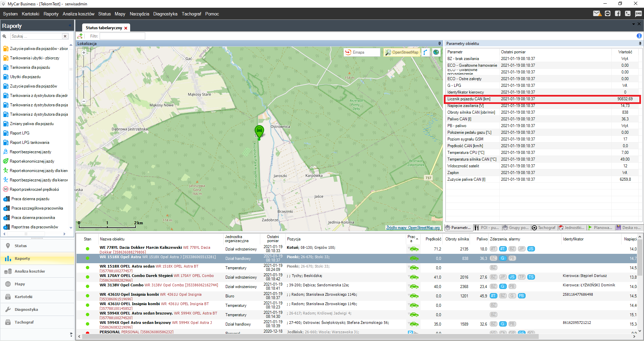
Task: Open the Analiza kosztów menu
Action: [78, 14]
